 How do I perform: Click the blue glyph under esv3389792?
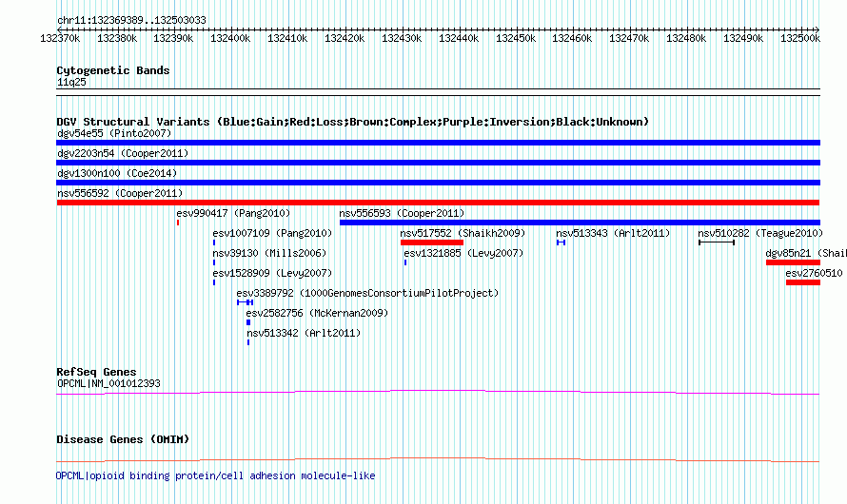tap(245, 302)
